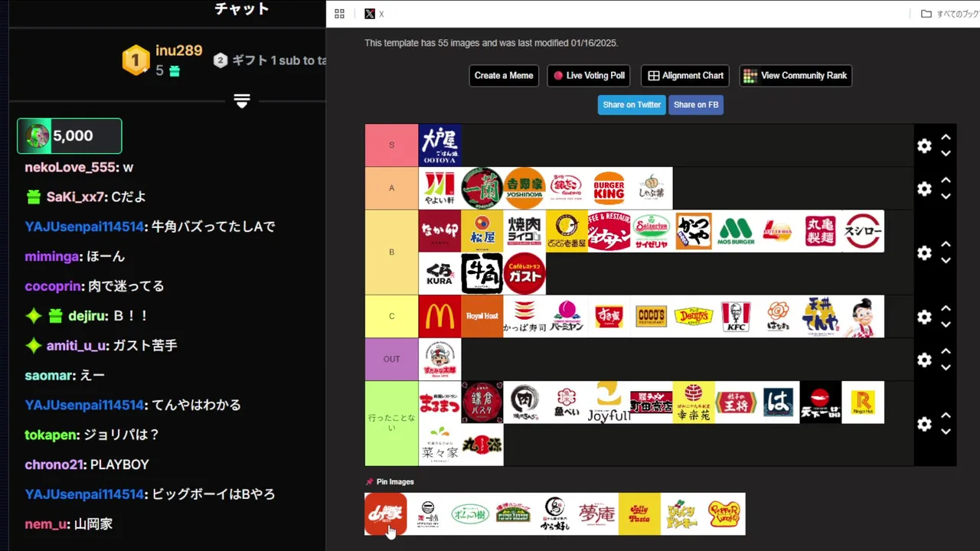The height and width of the screenshot is (551, 980).
Task: Open the 5,000 pinned cheer
Action: [x=70, y=136]
